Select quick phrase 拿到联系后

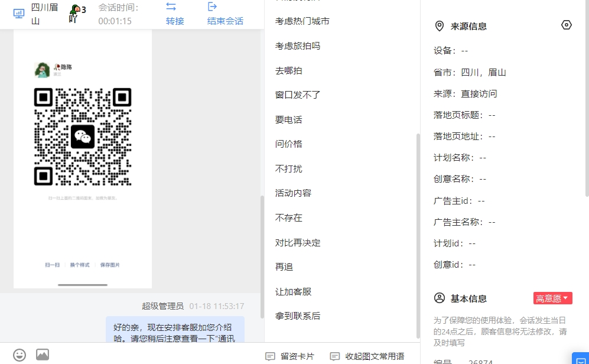(x=298, y=316)
